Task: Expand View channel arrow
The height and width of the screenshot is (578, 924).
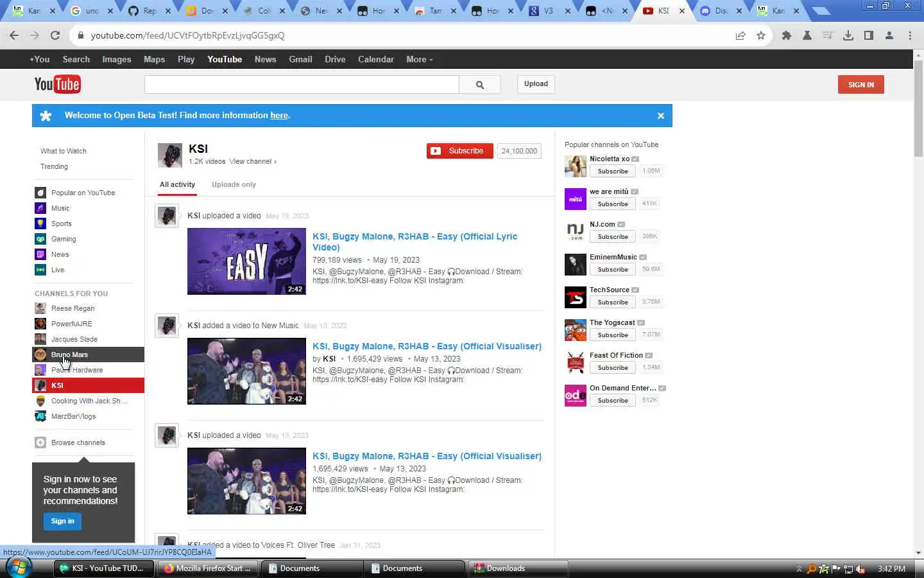Action: [275, 162]
